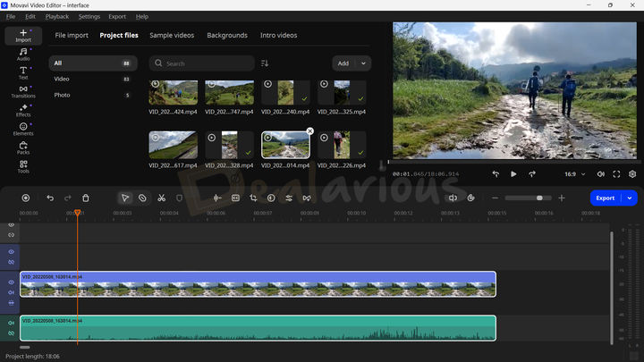
Task: Delete selected clip with trash icon
Action: pos(86,198)
